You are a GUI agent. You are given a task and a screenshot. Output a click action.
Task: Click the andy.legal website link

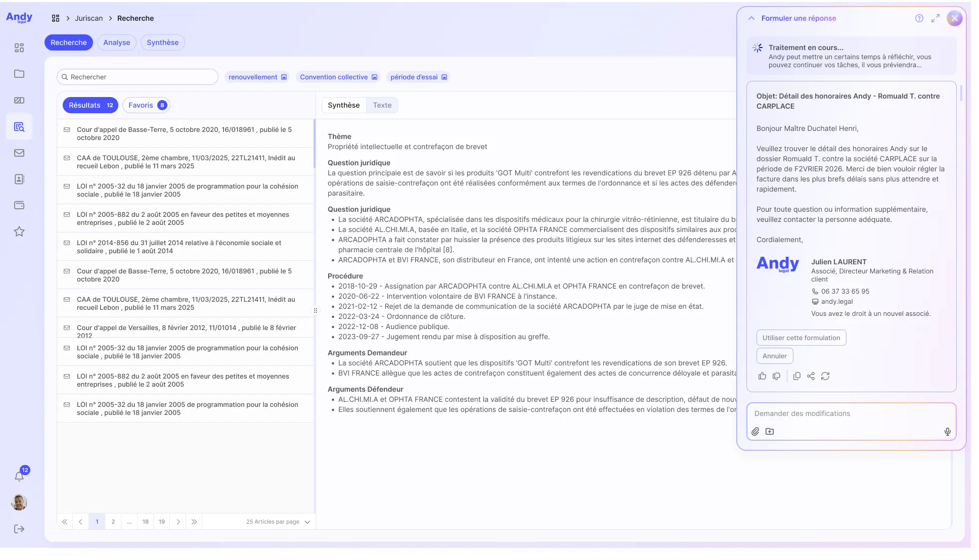coord(837,301)
